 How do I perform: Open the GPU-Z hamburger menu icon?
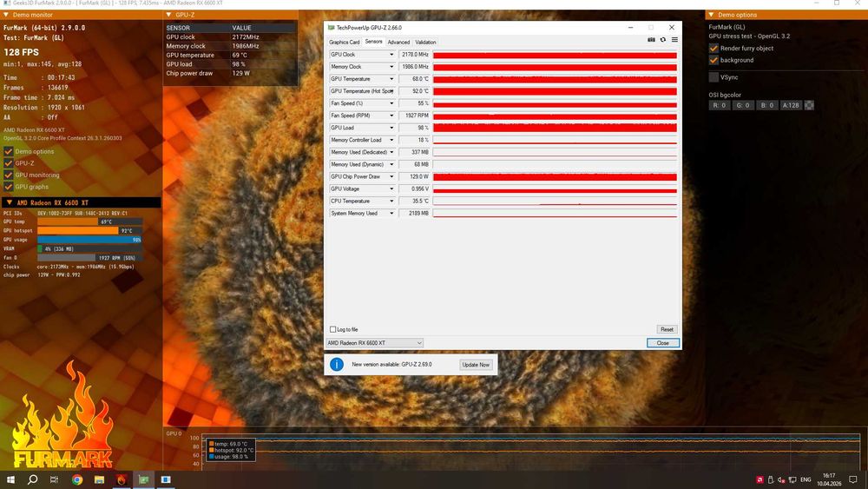pyautogui.click(x=674, y=40)
